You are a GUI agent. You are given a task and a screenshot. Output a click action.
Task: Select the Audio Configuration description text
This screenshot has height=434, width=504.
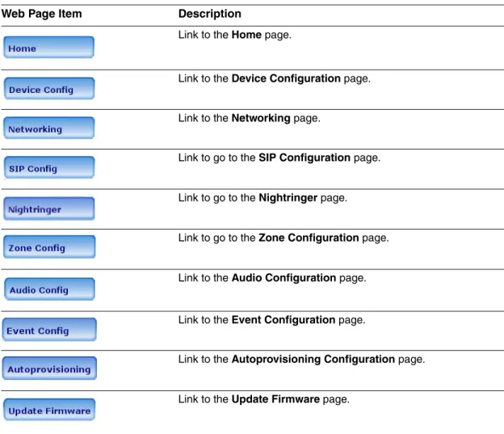pos(272,278)
